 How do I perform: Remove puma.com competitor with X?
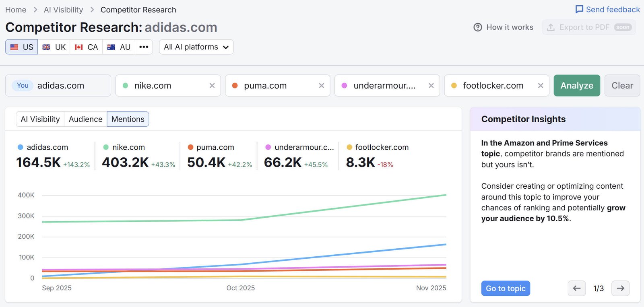click(x=322, y=85)
